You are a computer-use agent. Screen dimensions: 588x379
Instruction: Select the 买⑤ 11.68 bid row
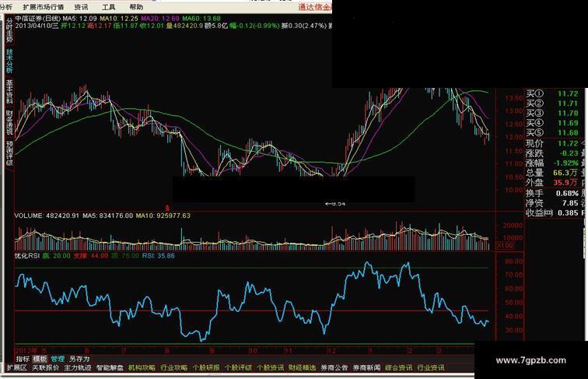pos(551,133)
